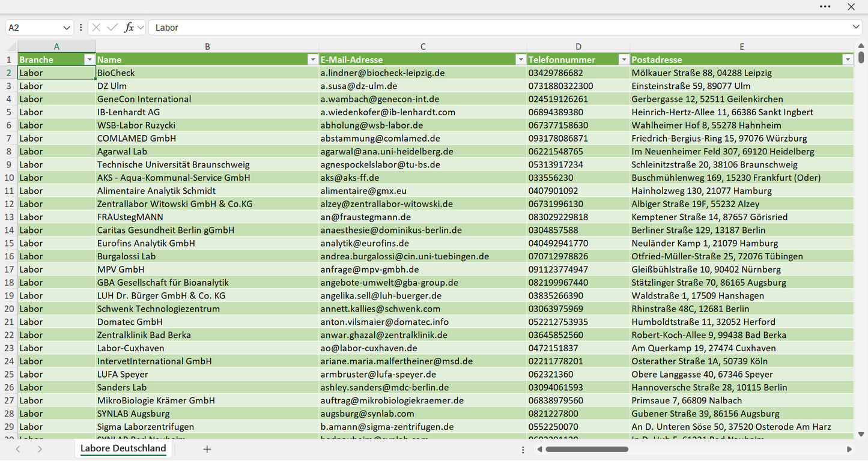868x461 pixels.
Task: Select the LUFA Speyer cell
Action: 207,375
